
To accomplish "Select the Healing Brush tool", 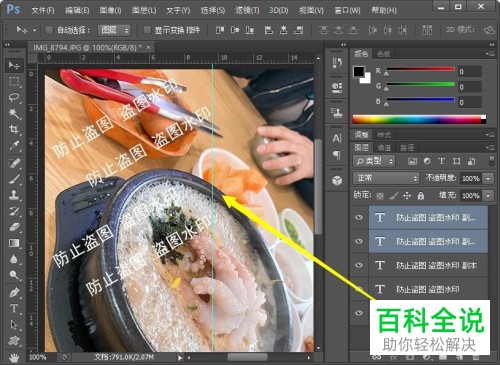I will 14,163.
